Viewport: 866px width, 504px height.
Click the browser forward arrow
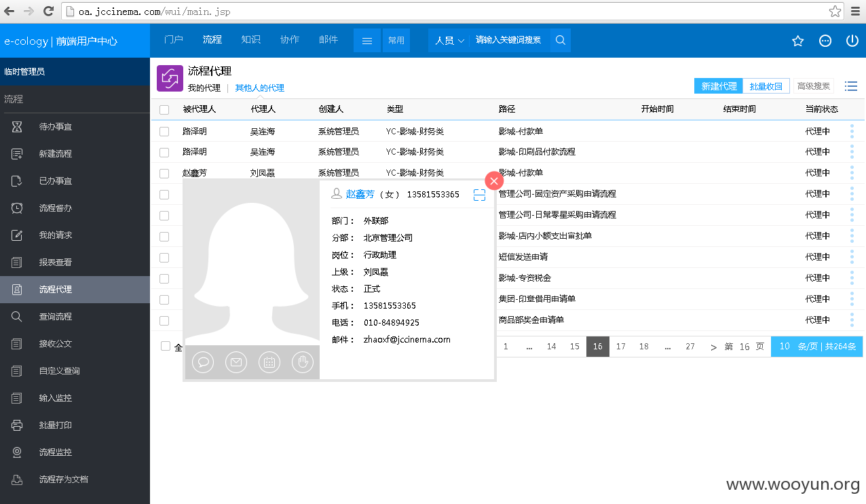(29, 11)
